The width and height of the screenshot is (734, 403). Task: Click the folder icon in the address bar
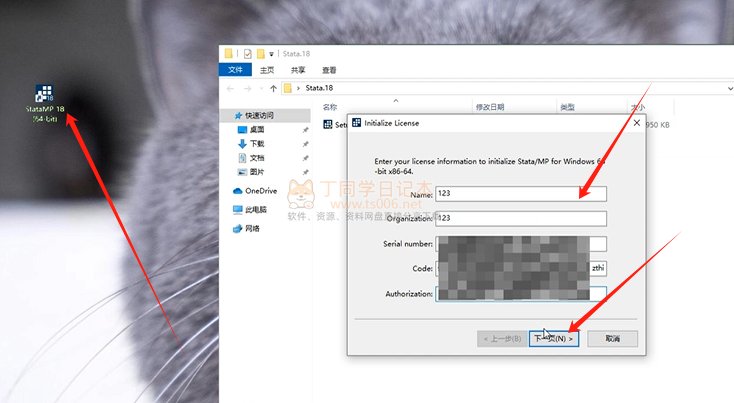(288, 88)
